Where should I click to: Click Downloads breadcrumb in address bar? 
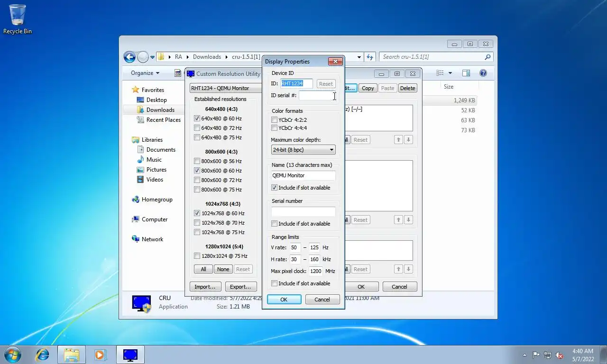pos(207,57)
